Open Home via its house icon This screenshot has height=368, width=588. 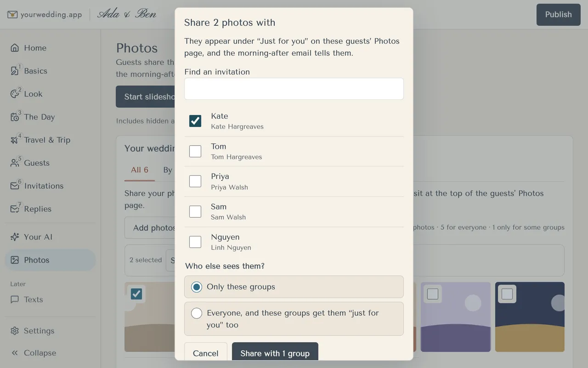(x=15, y=48)
